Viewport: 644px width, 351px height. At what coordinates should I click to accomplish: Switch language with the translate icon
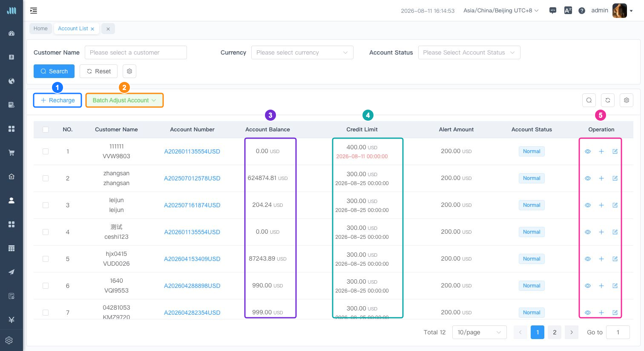point(568,11)
